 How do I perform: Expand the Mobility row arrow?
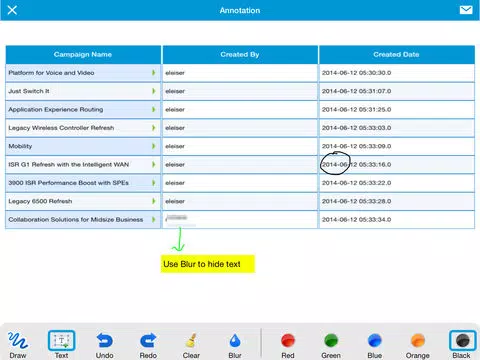154,146
